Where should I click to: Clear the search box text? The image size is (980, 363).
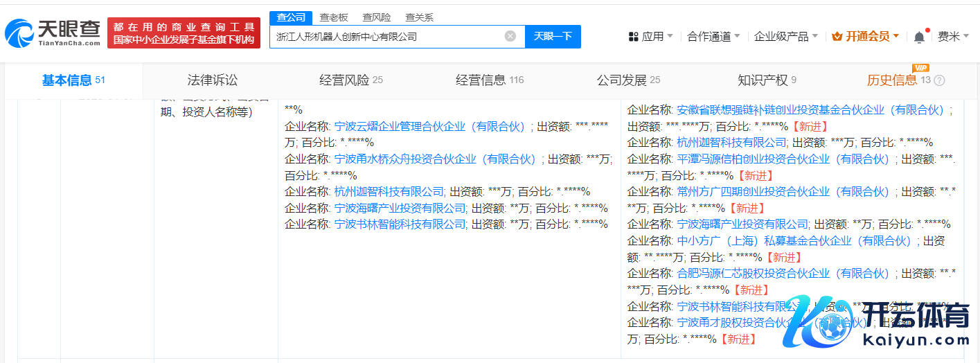(510, 36)
